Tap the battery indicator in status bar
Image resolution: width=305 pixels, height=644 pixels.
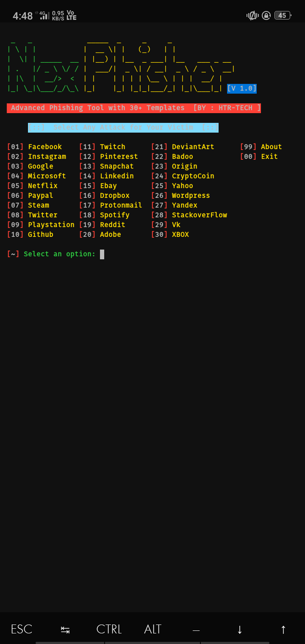pyautogui.click(x=283, y=16)
